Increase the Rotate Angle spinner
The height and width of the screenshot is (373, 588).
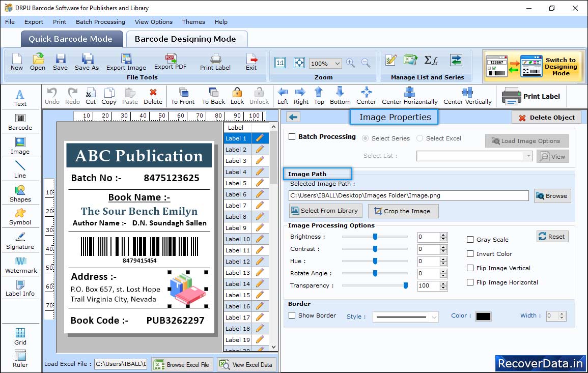point(443,271)
